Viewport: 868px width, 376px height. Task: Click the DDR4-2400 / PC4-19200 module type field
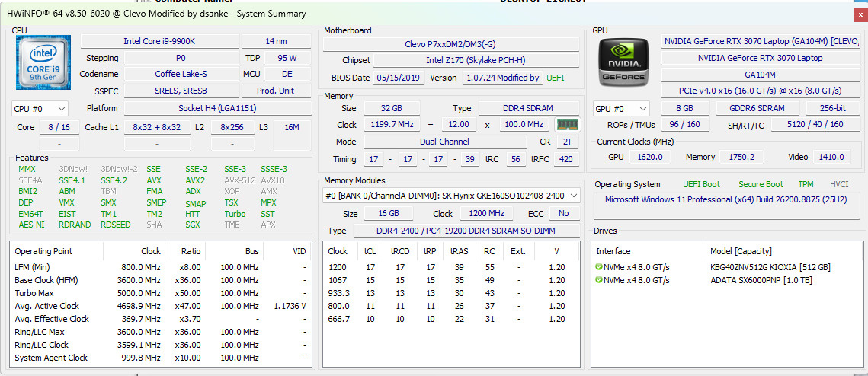466,231
